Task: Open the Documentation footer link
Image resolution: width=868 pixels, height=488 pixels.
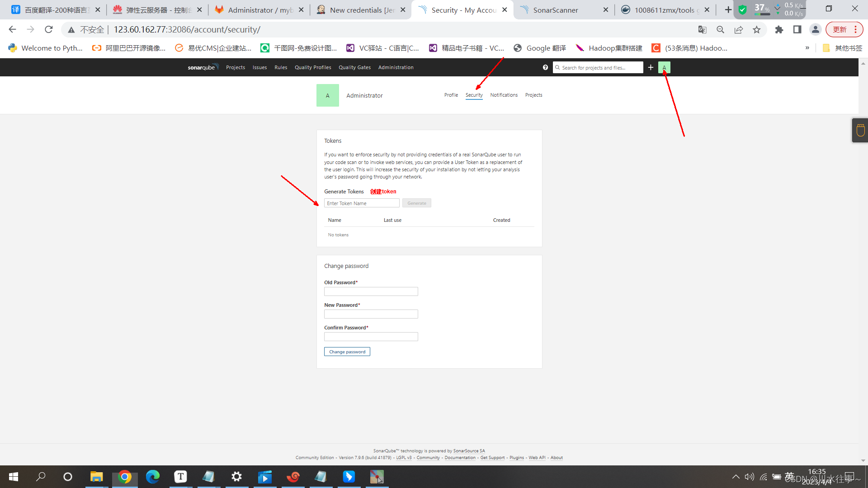Action: (x=460, y=458)
